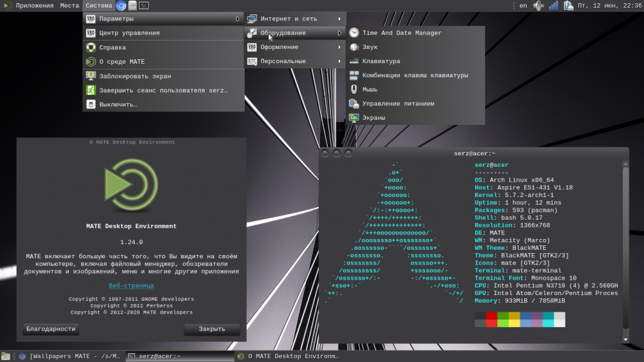Click the Комбинации клавиш клавиатуры icon
The image size is (644, 362).
point(354,75)
